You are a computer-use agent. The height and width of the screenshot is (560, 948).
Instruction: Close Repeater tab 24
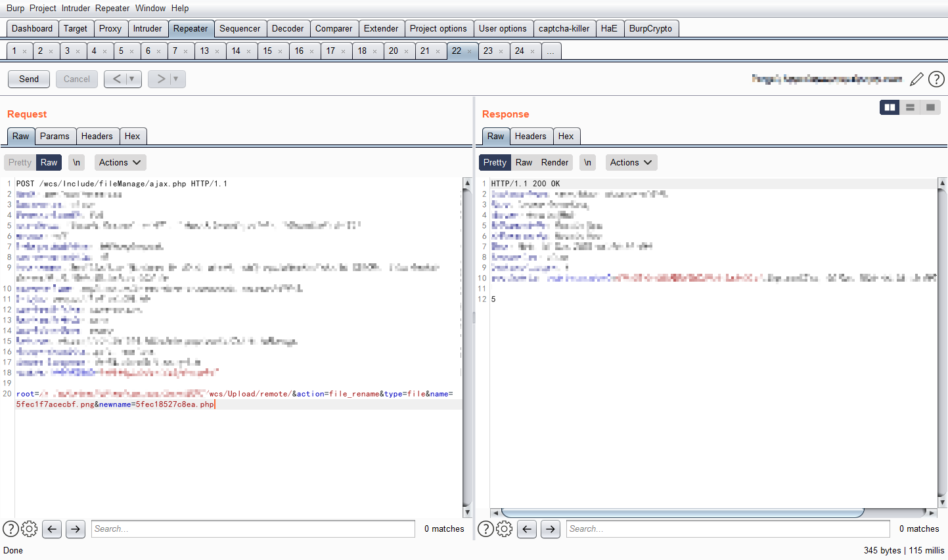click(x=532, y=51)
